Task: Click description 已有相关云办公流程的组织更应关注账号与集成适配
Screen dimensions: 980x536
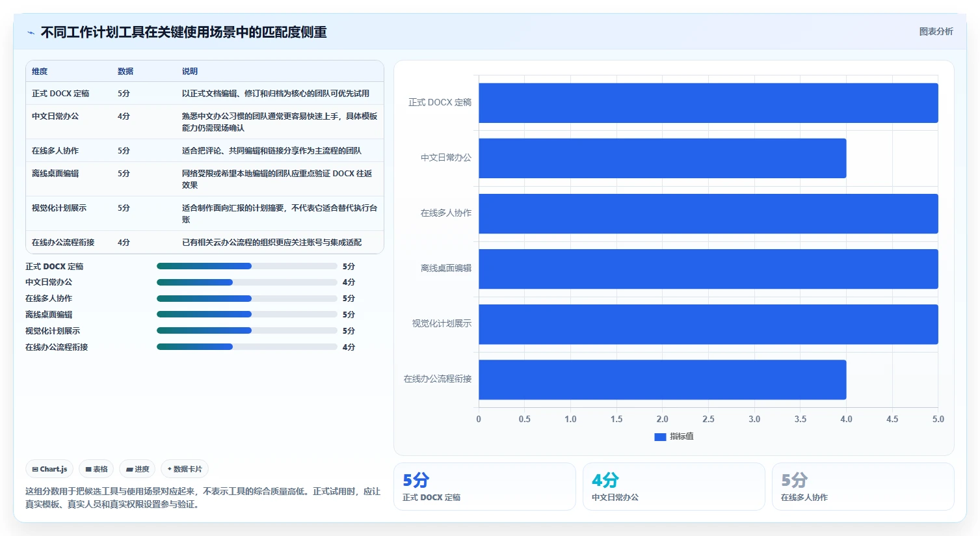Action: 272,243
